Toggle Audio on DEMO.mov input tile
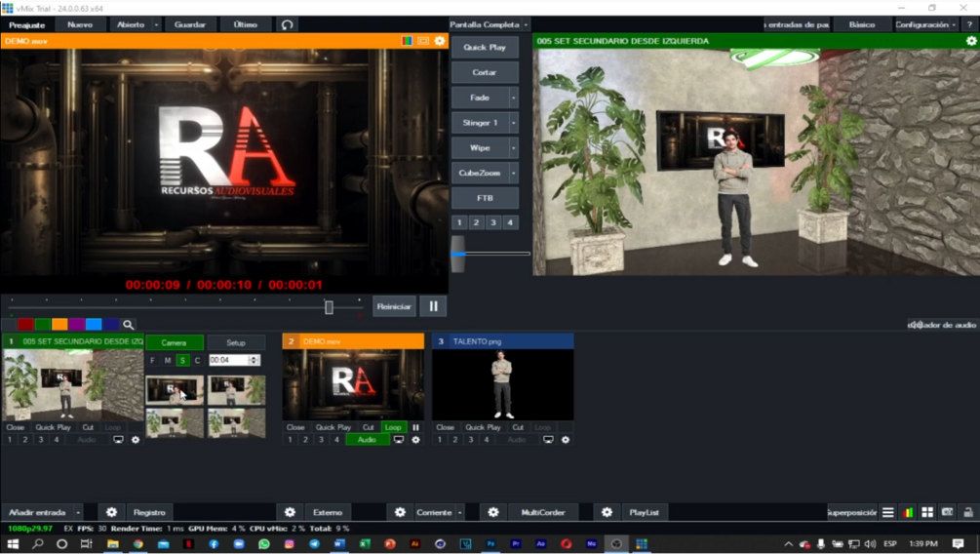Screen dimensions: 980x554 click(367, 440)
